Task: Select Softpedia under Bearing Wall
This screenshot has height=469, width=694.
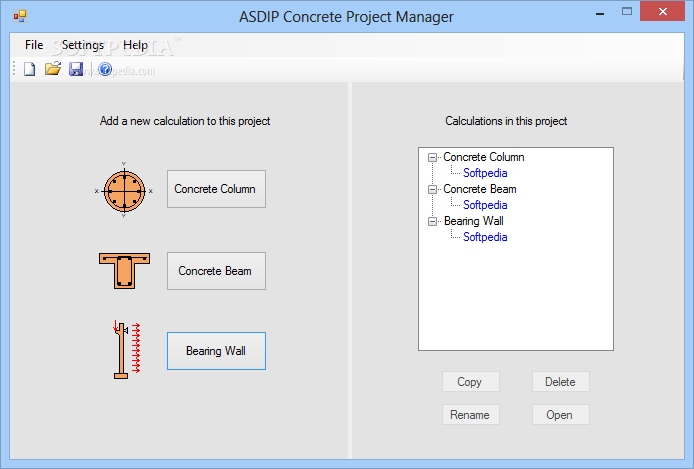Action: (x=485, y=237)
